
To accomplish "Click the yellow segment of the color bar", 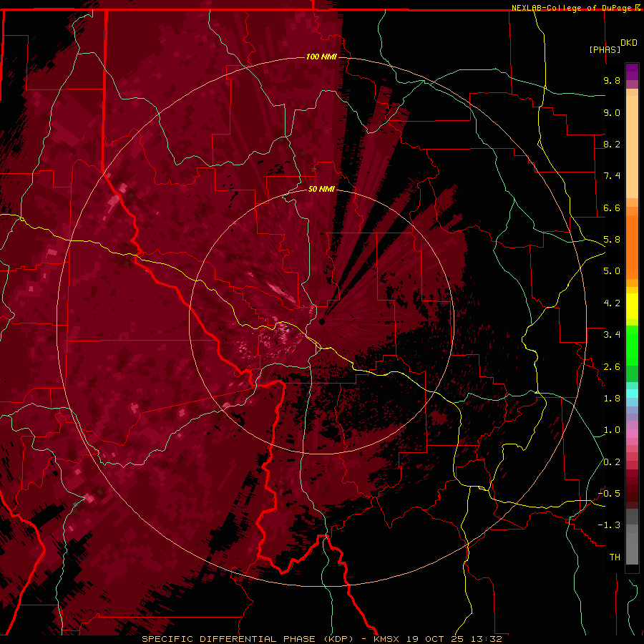I will click(x=632, y=306).
